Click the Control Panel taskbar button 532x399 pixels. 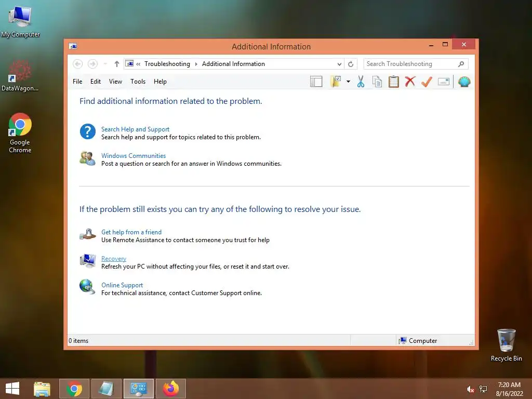point(138,389)
